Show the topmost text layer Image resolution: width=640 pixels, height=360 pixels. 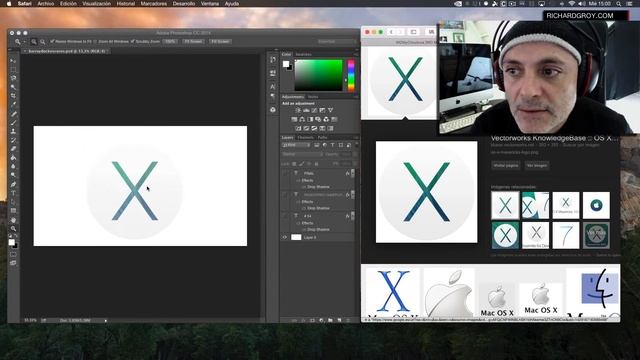point(285,173)
